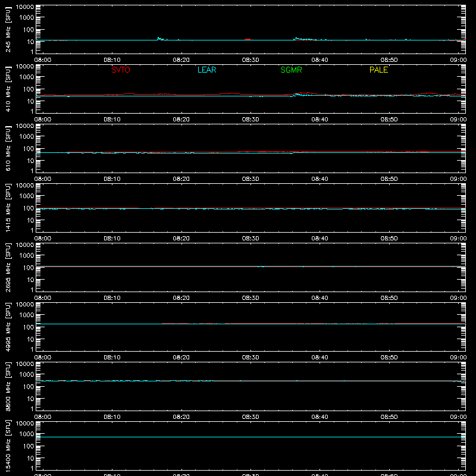This screenshot has height=476, width=476.
Task: Select the 610 MHz [SFU] axis title
Action: point(8,148)
